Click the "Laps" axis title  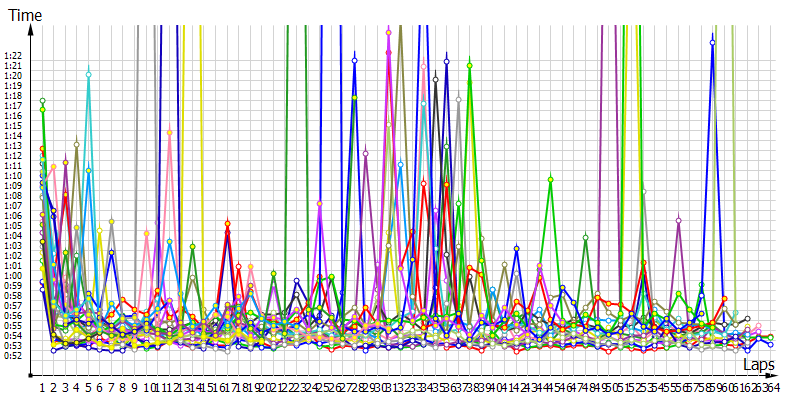758,366
